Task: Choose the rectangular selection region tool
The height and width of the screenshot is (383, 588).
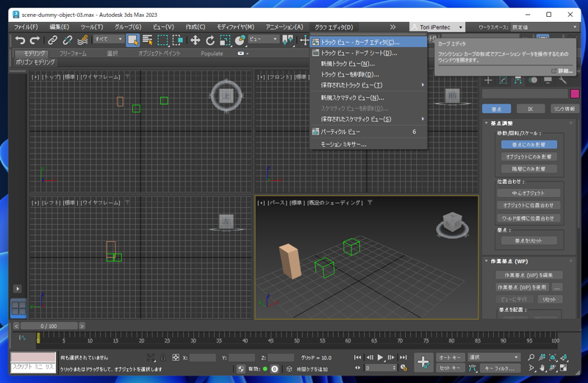Action: click(162, 40)
